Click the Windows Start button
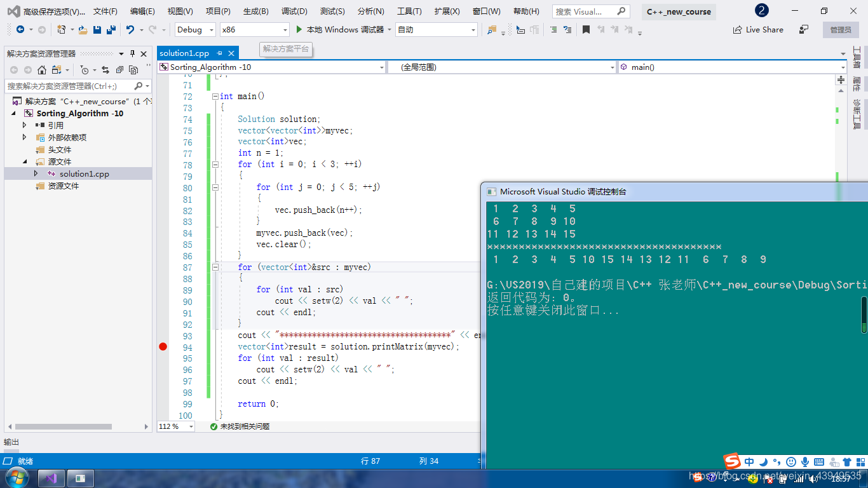The width and height of the screenshot is (868, 488). coord(16,477)
